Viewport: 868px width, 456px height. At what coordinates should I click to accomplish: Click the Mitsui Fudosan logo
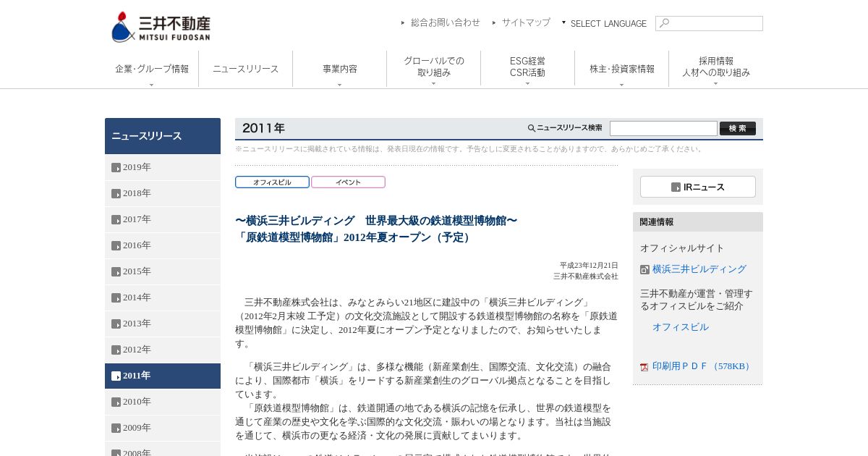point(161,27)
